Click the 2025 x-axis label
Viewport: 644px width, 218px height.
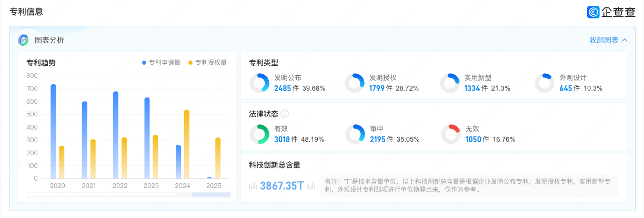coord(214,186)
